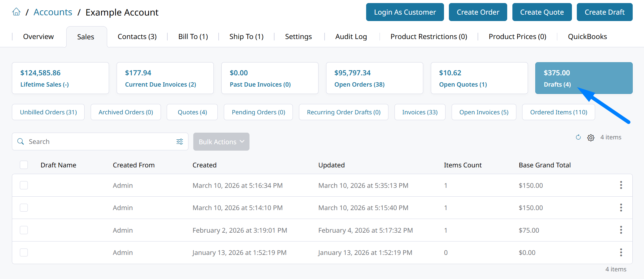Expand the Bulk Actions dropdown
The height and width of the screenshot is (279, 644).
(221, 142)
